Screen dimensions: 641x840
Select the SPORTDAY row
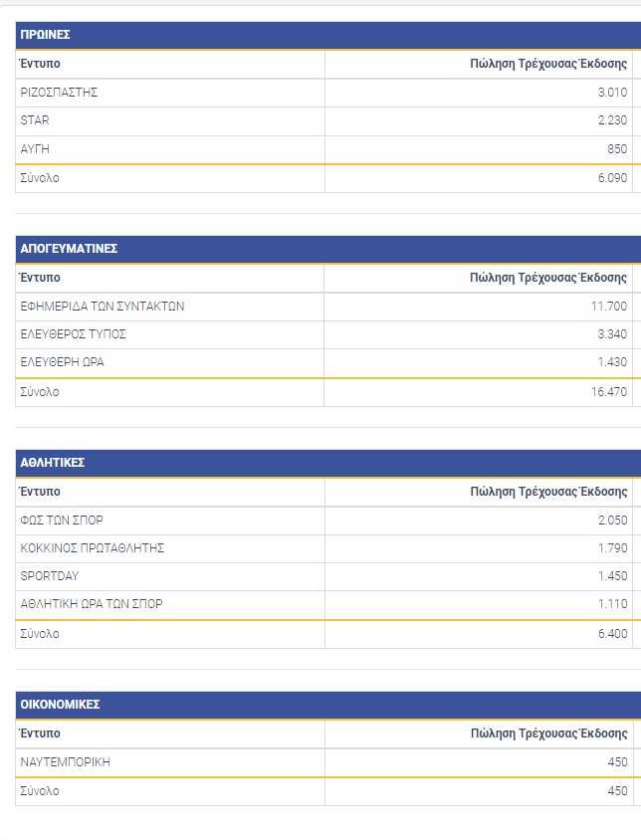(50, 576)
